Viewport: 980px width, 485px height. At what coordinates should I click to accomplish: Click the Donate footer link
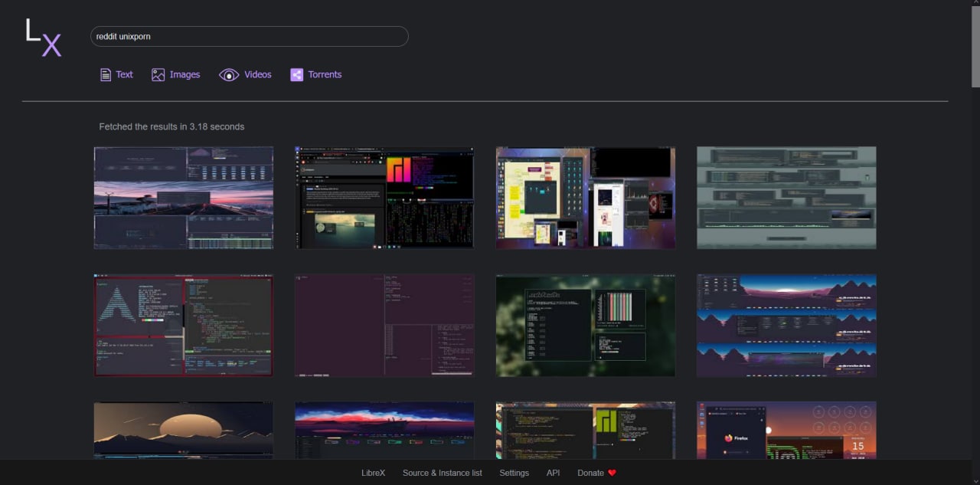[590, 473]
